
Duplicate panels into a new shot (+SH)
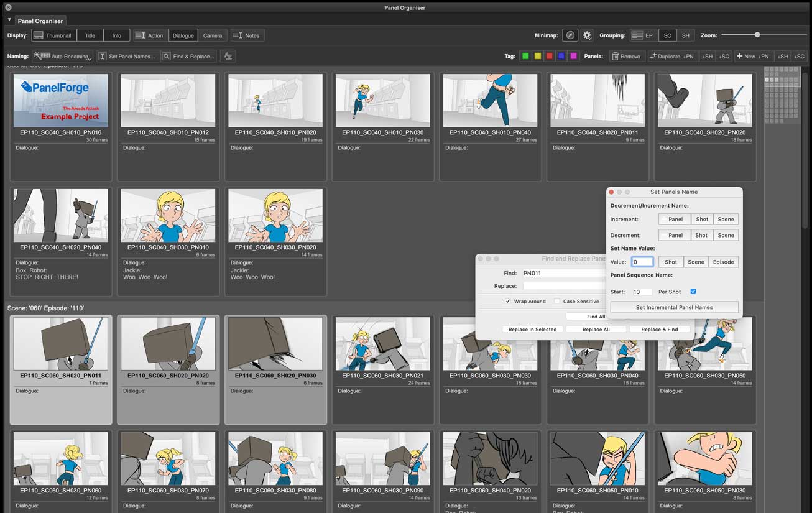tap(707, 56)
